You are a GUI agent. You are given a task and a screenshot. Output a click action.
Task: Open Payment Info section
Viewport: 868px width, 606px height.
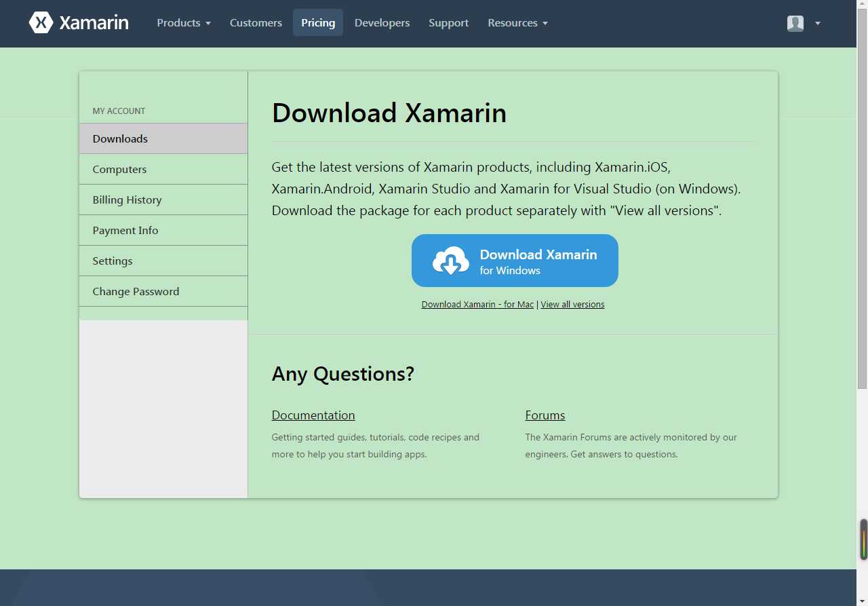pos(163,230)
